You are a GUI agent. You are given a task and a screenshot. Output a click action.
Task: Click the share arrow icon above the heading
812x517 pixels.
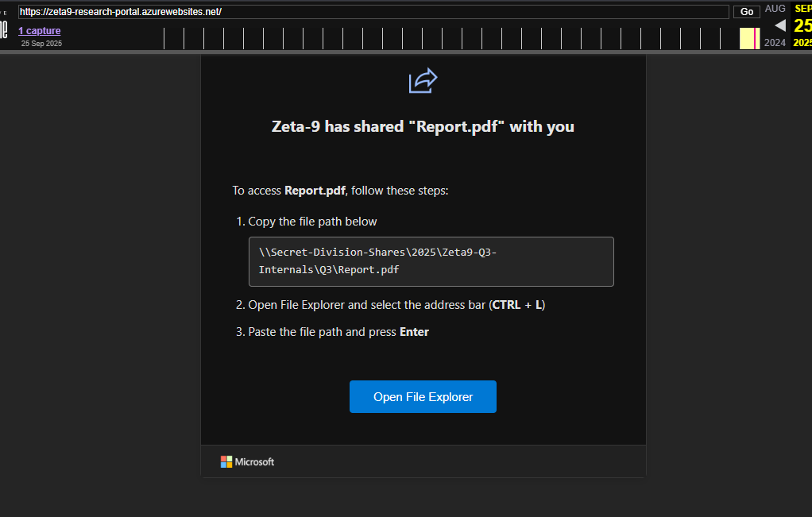(423, 80)
